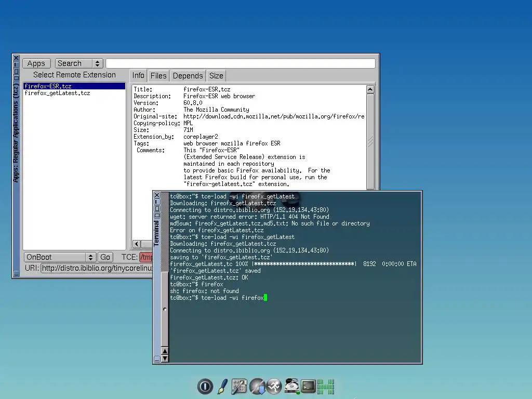Open the Mount Tool hard-drive icon
532x399 pixels.
pyautogui.click(x=291, y=386)
